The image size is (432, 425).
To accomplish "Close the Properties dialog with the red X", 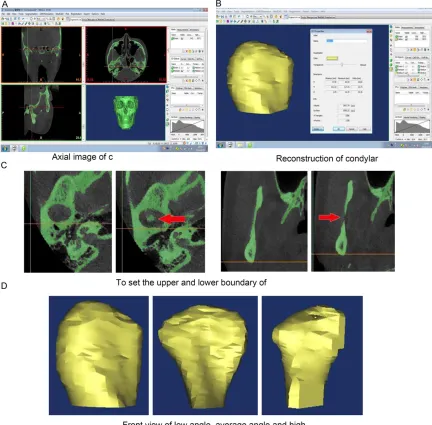I will click(369, 31).
